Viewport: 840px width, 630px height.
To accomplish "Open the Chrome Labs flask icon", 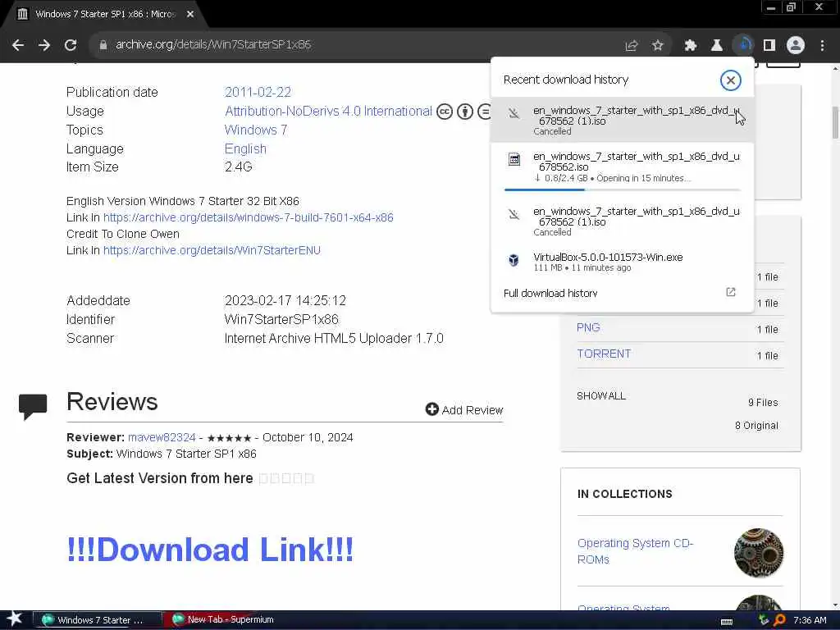I will point(717,46).
